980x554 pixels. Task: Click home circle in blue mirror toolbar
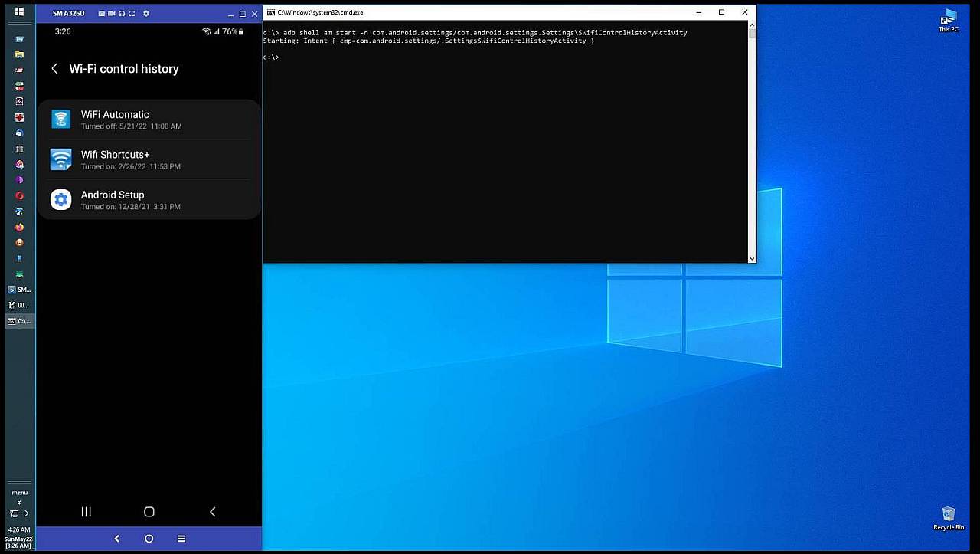pyautogui.click(x=149, y=539)
